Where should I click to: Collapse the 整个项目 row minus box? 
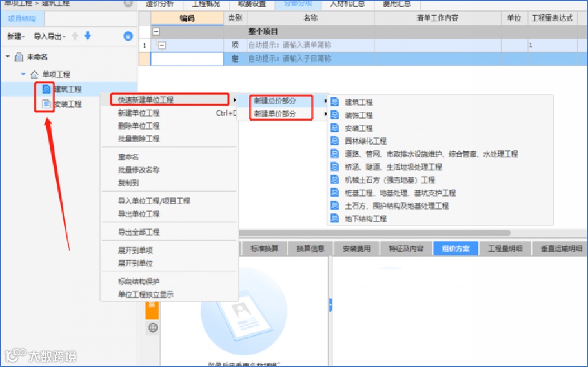pyautogui.click(x=156, y=31)
